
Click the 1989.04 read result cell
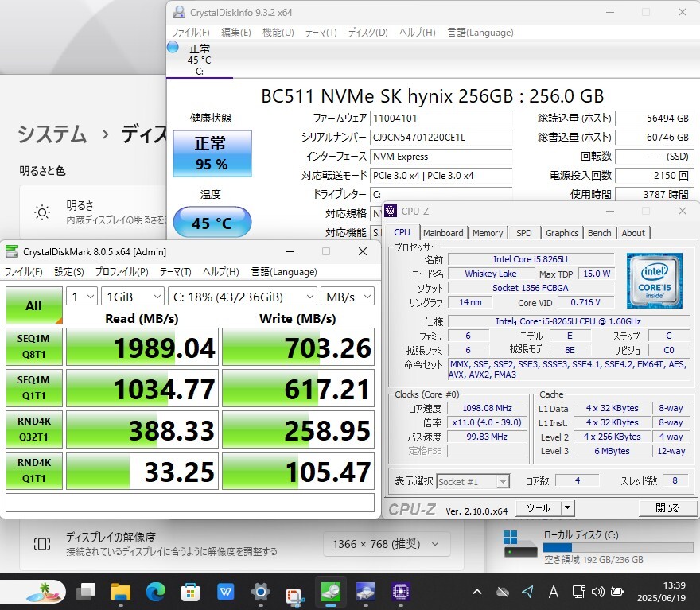click(142, 347)
